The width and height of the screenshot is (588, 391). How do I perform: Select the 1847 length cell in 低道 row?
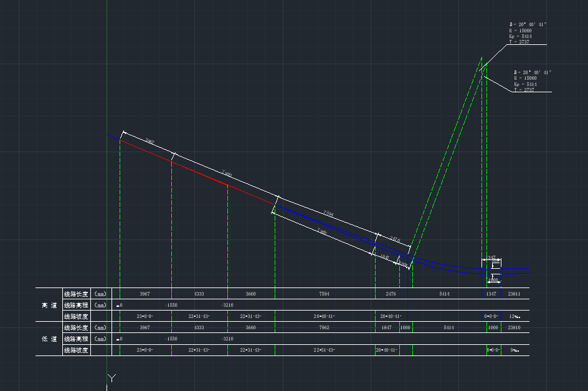pyautogui.click(x=386, y=327)
